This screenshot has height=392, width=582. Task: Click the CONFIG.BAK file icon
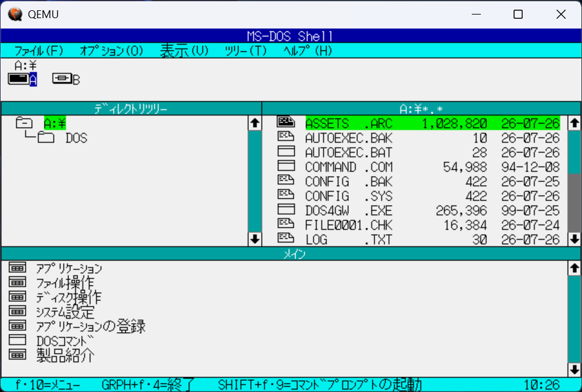[286, 180]
